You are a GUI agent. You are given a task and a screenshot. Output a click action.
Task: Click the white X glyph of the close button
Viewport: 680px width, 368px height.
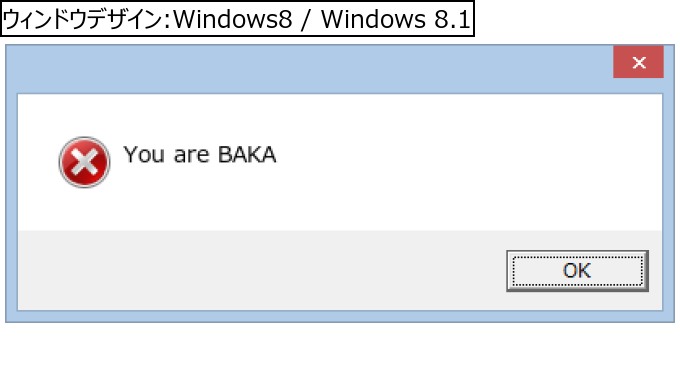point(639,62)
